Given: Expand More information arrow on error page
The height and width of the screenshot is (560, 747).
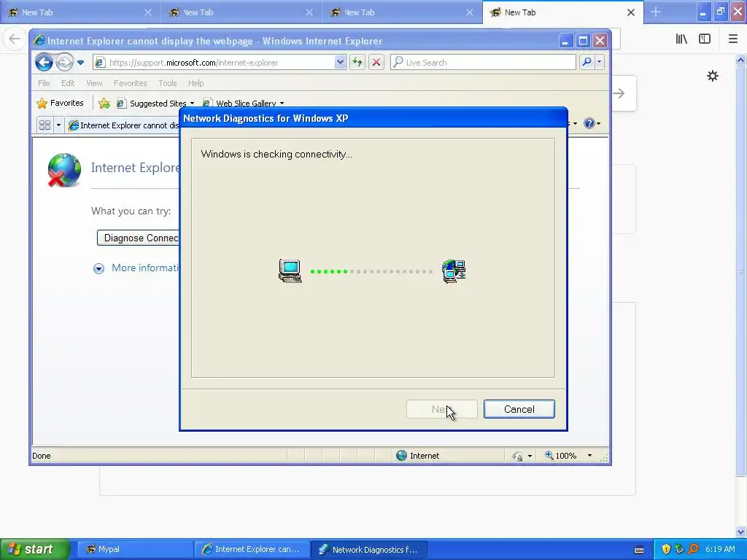Looking at the screenshot, I should tap(98, 268).
